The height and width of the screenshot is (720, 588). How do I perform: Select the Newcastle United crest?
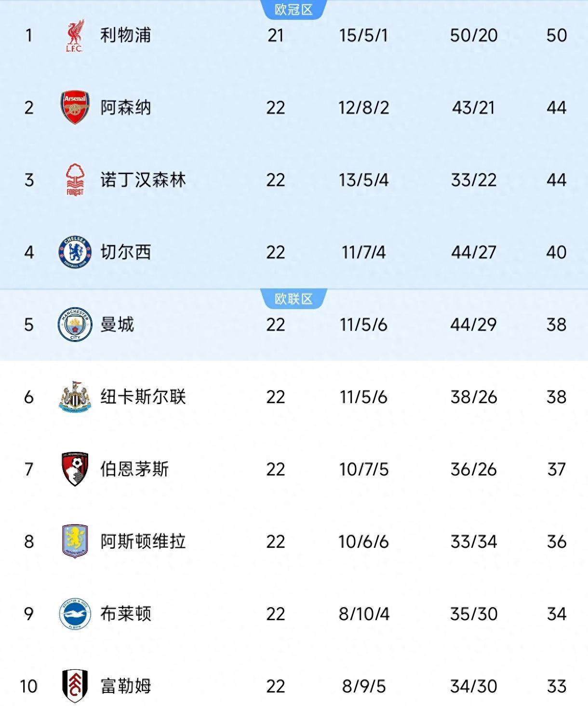[x=75, y=396]
